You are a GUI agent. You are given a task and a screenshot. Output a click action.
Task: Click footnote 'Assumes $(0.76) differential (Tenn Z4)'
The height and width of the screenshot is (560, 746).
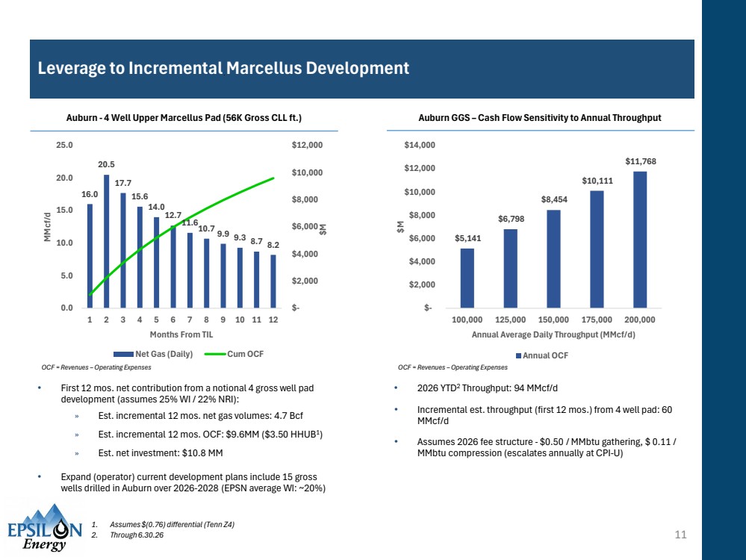(x=172, y=524)
